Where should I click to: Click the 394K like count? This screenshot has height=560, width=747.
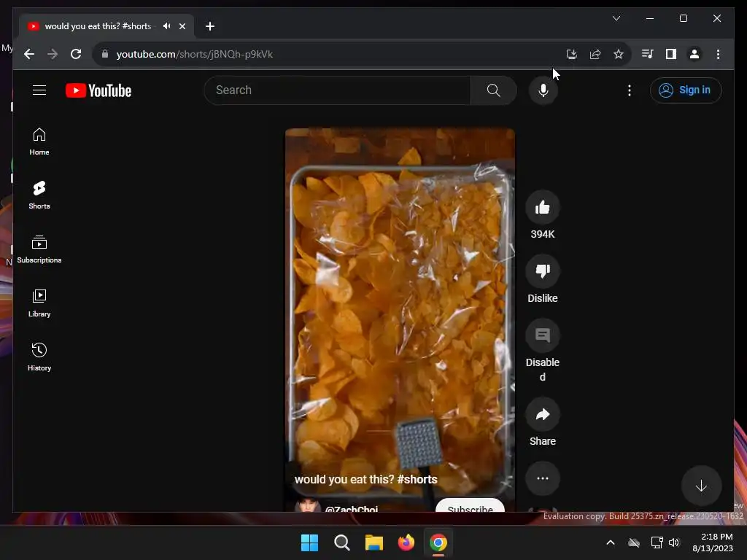click(543, 234)
